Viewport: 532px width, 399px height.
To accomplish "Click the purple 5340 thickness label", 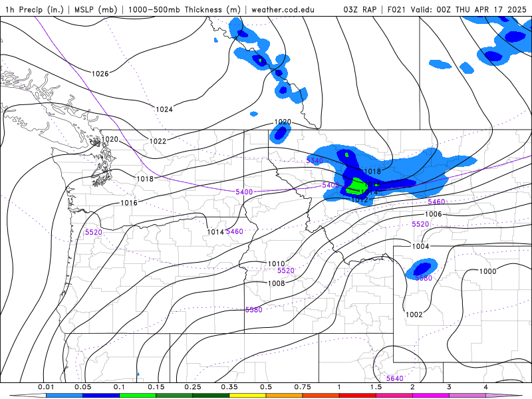I will pos(315,160).
